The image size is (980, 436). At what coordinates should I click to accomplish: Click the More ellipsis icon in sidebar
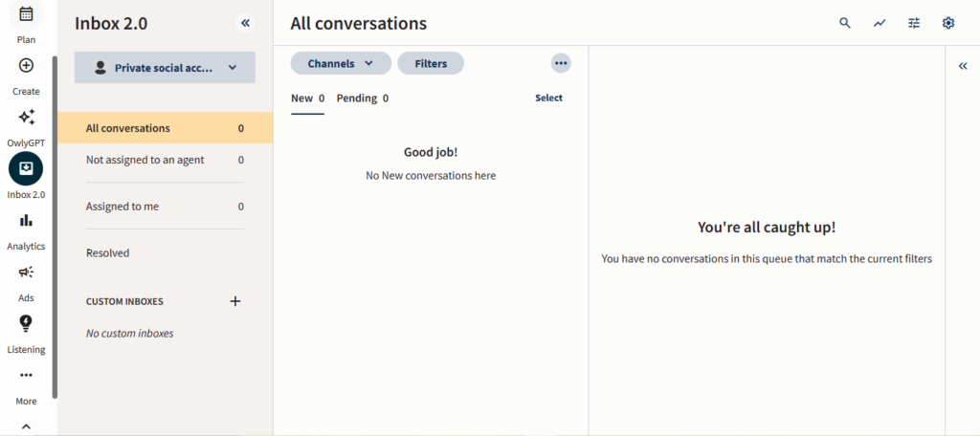(26, 375)
